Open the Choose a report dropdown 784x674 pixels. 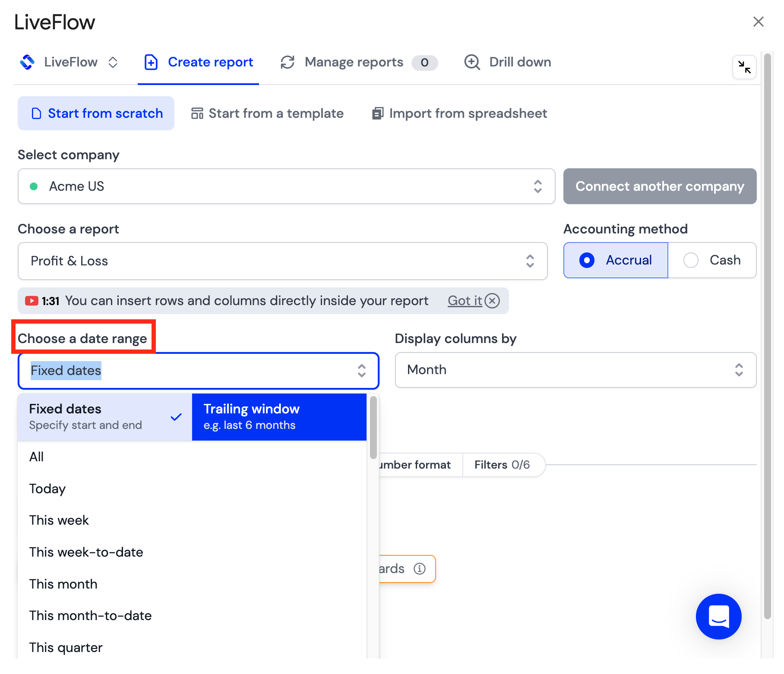click(x=283, y=261)
